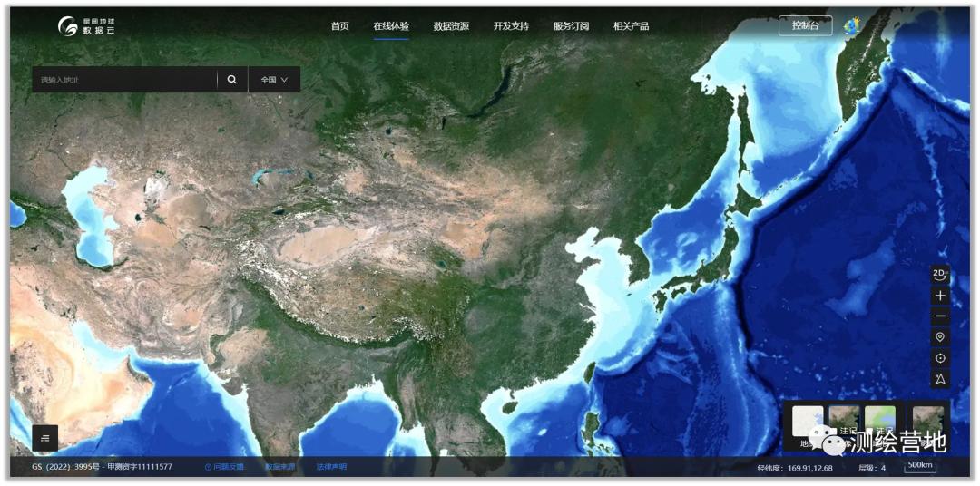This screenshot has width=980, height=486.
Task: Click the search magnifier icon
Action: coord(232,79)
